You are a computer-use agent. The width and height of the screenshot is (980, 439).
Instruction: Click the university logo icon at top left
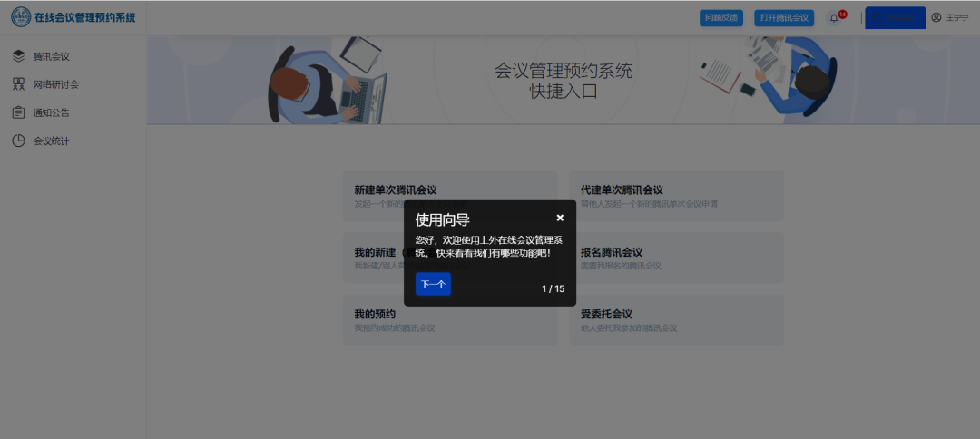(21, 17)
